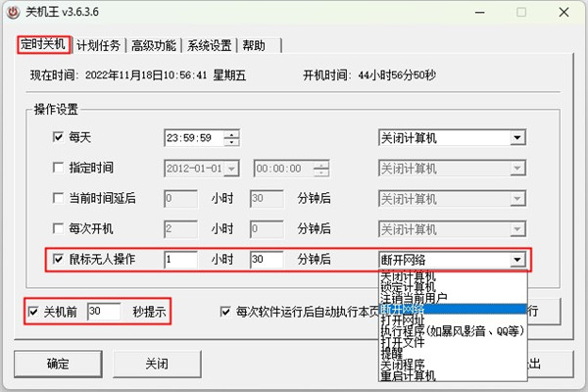
Task: Click the 关机前 seconds input field
Action: point(104,312)
